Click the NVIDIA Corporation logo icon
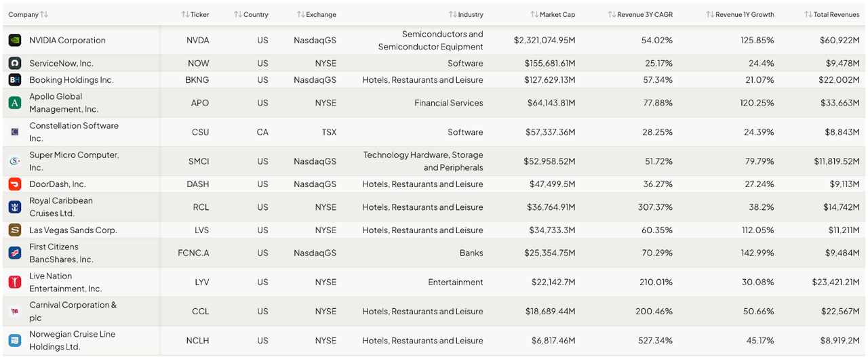This screenshot has height=357, width=868. [x=14, y=40]
